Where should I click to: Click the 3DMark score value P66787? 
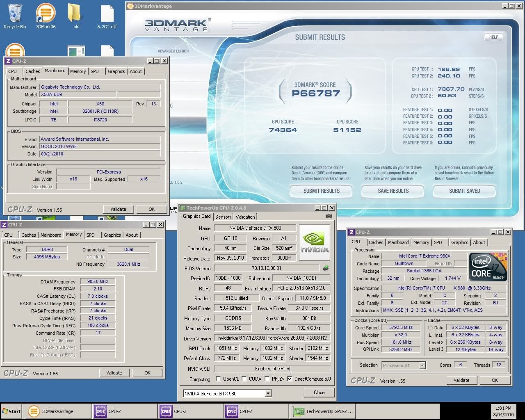click(316, 94)
